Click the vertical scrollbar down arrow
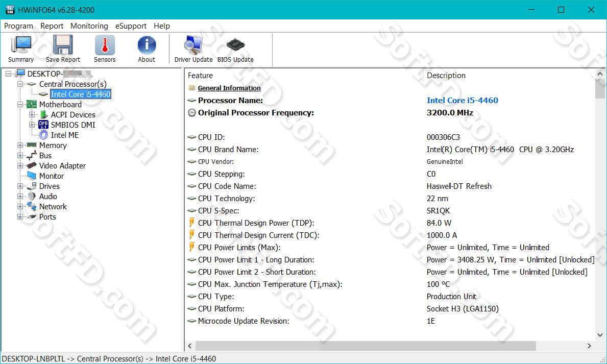Viewport: 607px width, 364px height. (x=600, y=335)
